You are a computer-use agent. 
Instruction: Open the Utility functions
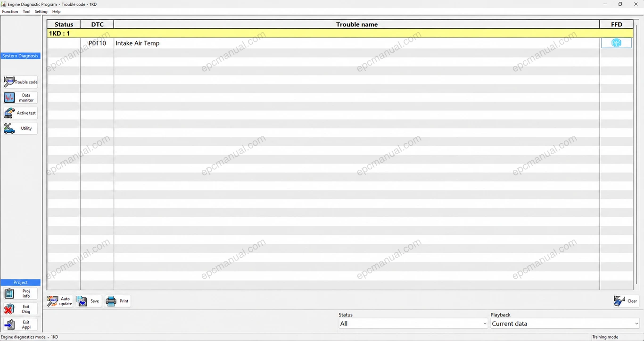click(x=21, y=128)
